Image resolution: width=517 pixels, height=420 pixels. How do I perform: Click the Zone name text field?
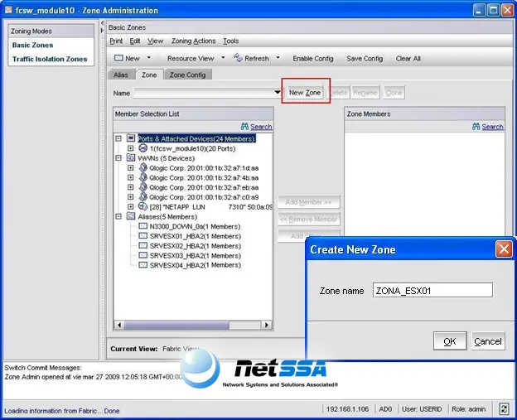433,291
